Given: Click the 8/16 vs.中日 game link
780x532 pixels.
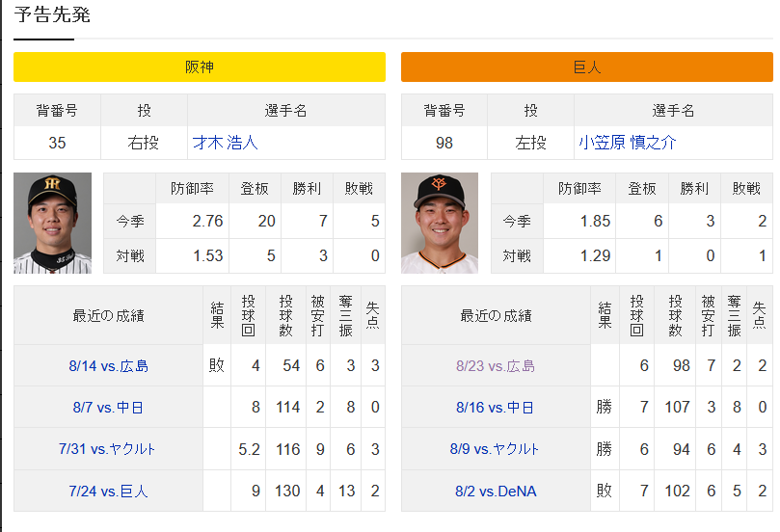Looking at the screenshot, I should (495, 408).
